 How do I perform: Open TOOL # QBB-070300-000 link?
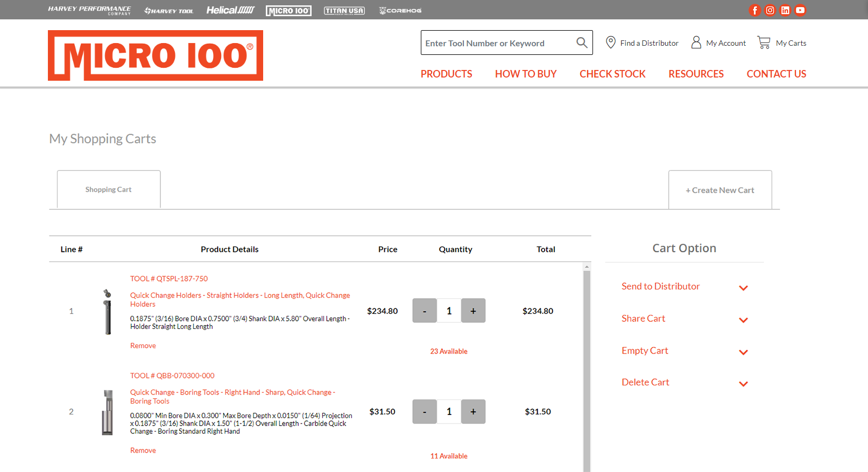tap(172, 376)
